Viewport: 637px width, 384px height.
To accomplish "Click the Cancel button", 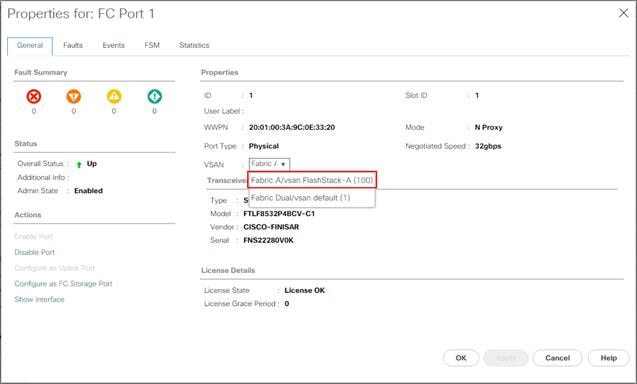I will tap(557, 358).
